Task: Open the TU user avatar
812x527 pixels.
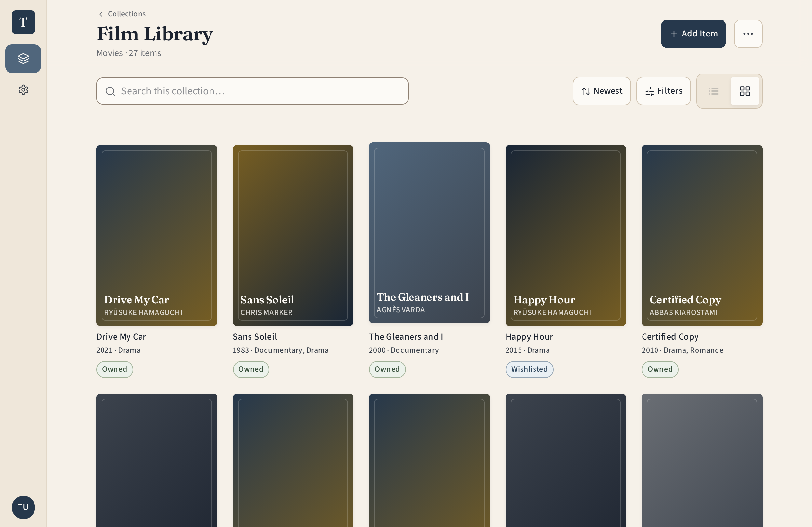Action: pyautogui.click(x=23, y=507)
